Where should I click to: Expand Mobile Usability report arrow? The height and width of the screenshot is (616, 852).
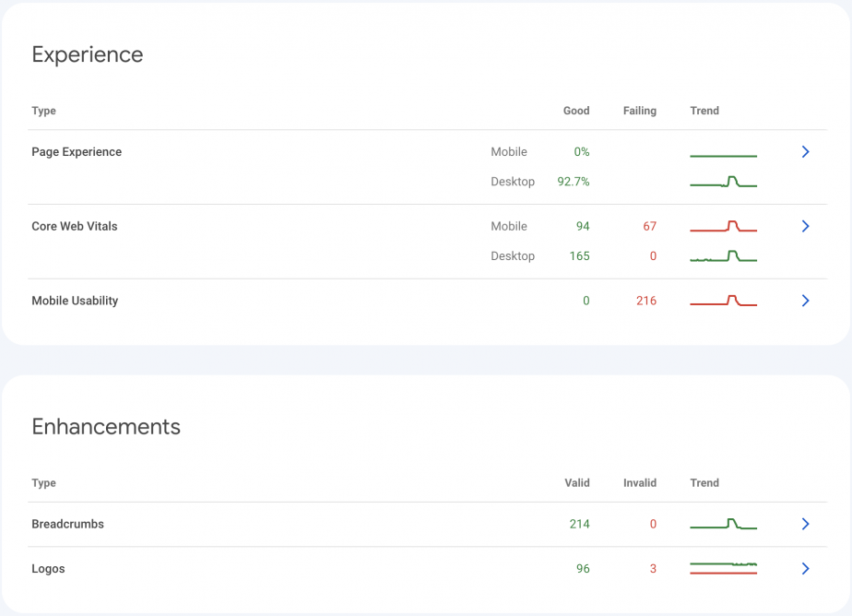[805, 301]
